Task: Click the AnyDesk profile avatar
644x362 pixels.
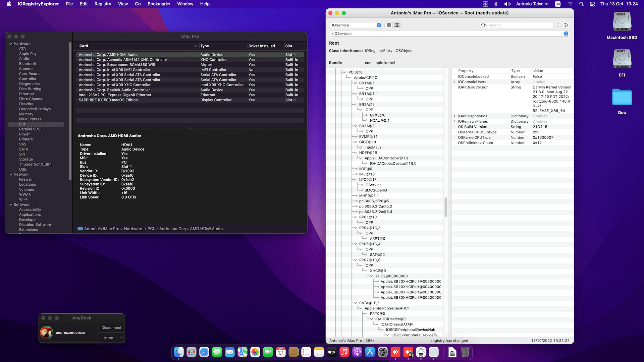Action: pyautogui.click(x=47, y=333)
